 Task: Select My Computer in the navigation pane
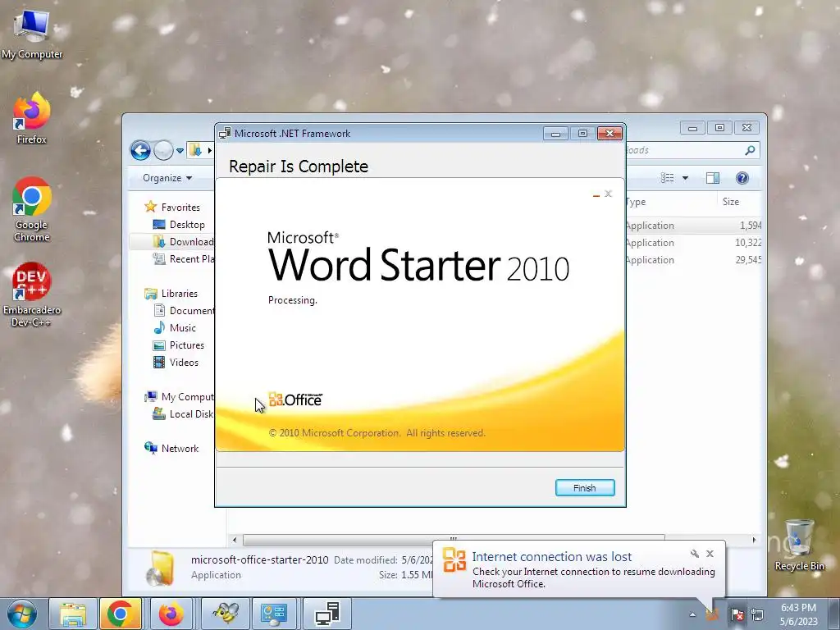pos(180,397)
